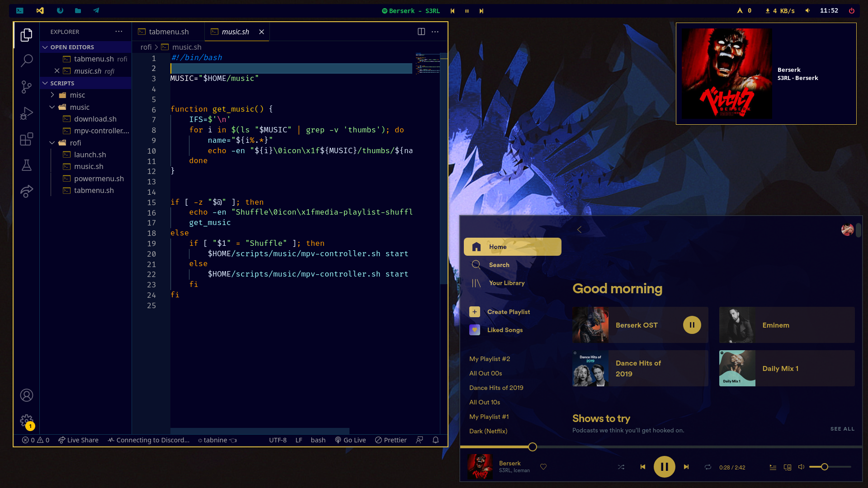
Task: Open the Search view in activity bar
Action: click(27, 60)
